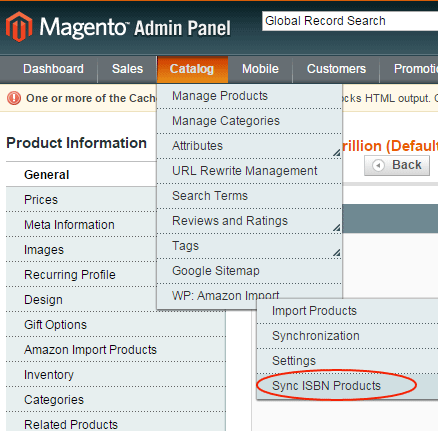Click the Back button
The width and height of the screenshot is (438, 431).
click(x=397, y=165)
